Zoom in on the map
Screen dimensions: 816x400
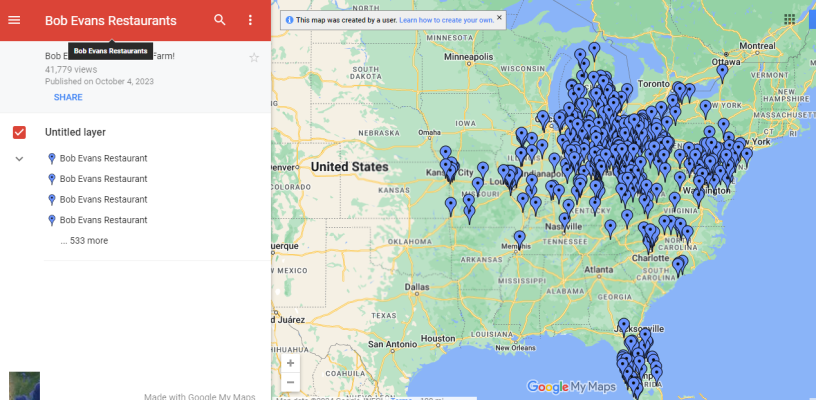pyautogui.click(x=290, y=363)
